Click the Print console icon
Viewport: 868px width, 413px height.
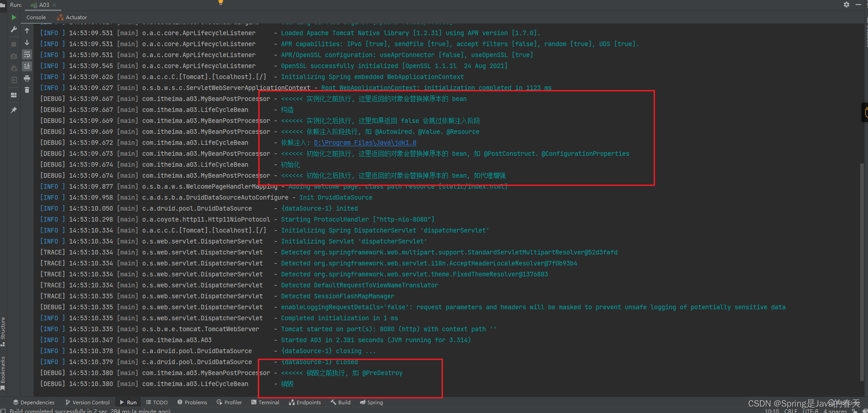[x=27, y=78]
